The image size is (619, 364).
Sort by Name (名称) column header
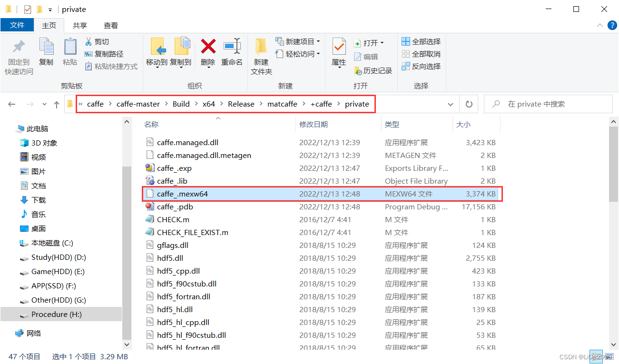(x=151, y=124)
